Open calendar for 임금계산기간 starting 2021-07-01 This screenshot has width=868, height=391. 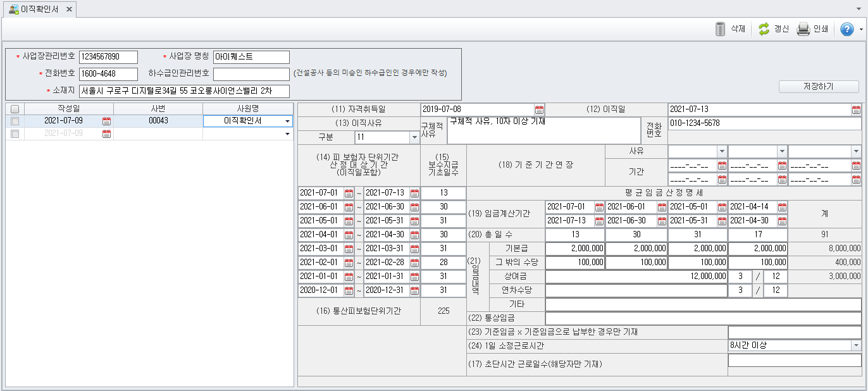pyautogui.click(x=597, y=207)
